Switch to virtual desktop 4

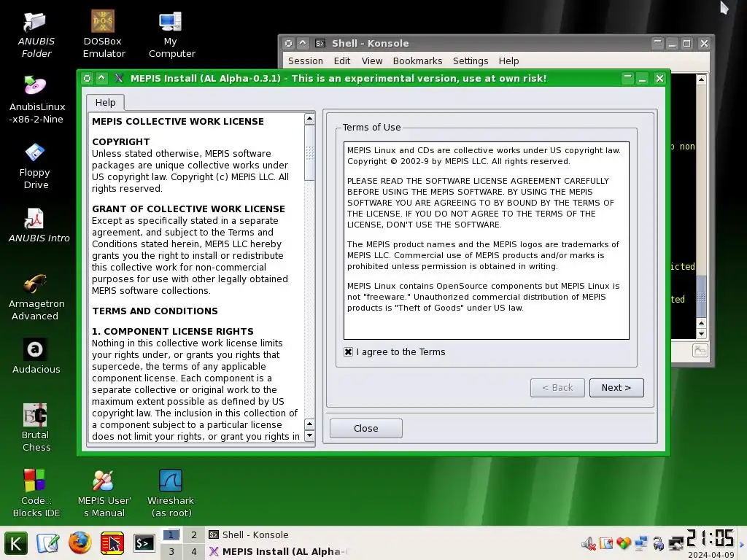coord(194,551)
